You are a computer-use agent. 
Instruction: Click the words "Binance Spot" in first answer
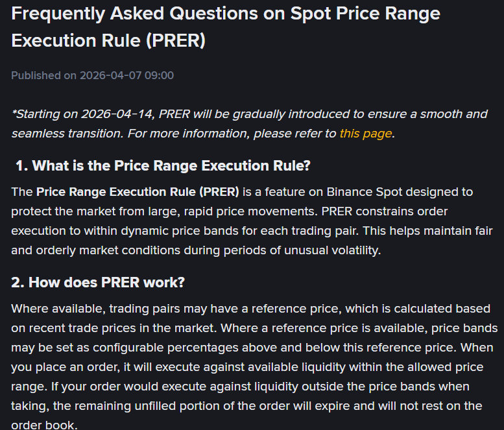[359, 192]
